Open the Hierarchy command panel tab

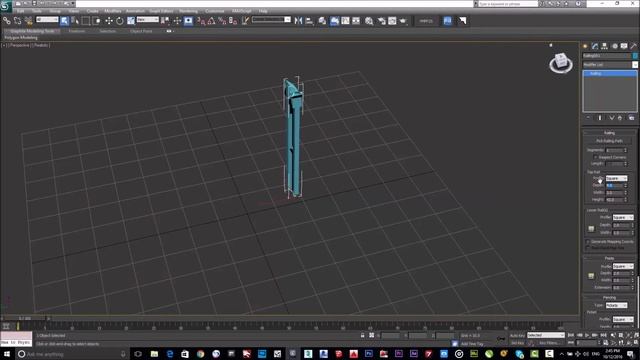coord(604,46)
